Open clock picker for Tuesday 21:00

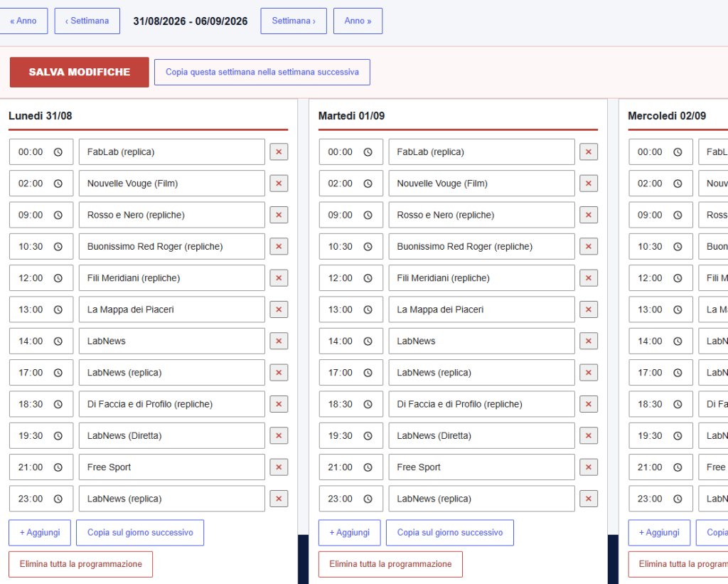click(368, 467)
